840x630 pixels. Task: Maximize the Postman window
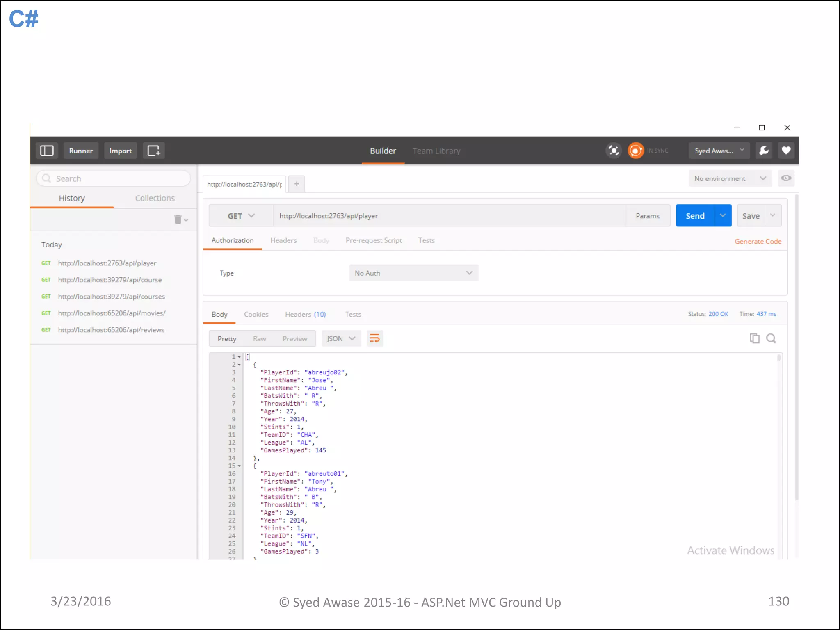(762, 128)
